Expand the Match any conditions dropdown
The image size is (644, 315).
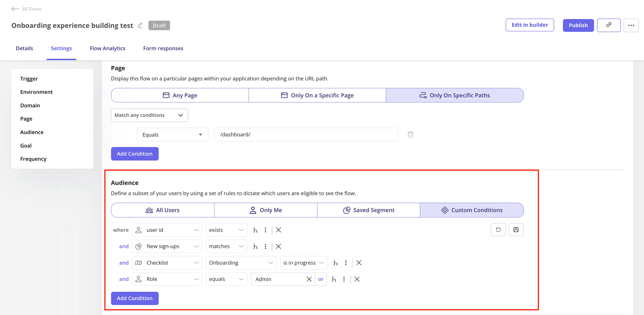pyautogui.click(x=149, y=115)
